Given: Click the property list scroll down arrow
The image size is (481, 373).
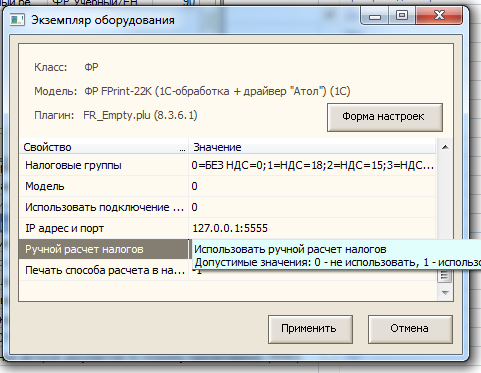Looking at the screenshot, I should 445,293.
